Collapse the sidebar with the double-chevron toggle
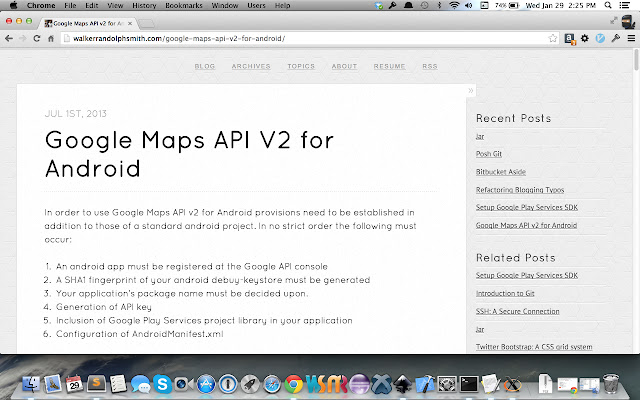Screen dimensions: 640x400 (x=471, y=90)
